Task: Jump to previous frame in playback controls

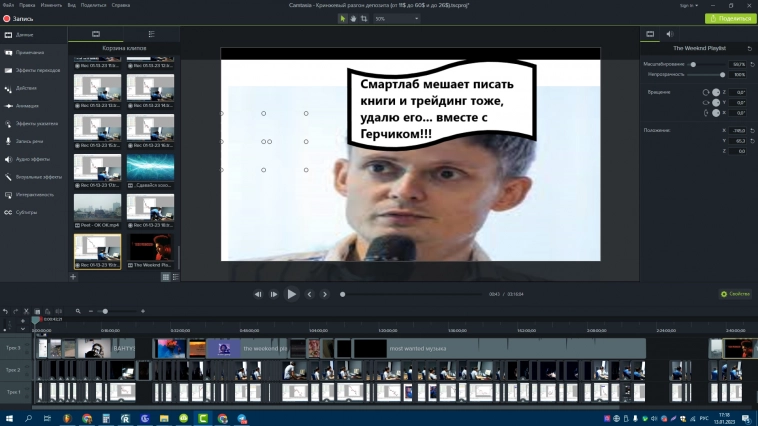Action: tap(258, 294)
